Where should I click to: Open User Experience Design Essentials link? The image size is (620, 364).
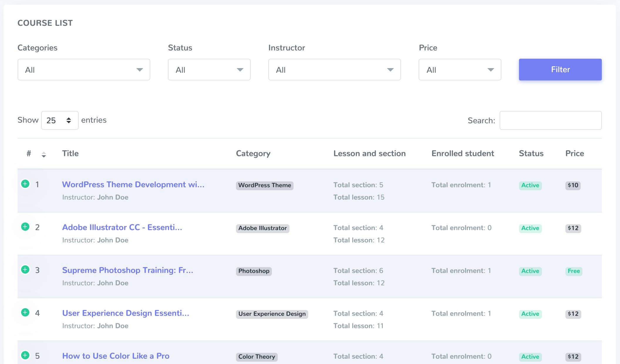point(125,313)
